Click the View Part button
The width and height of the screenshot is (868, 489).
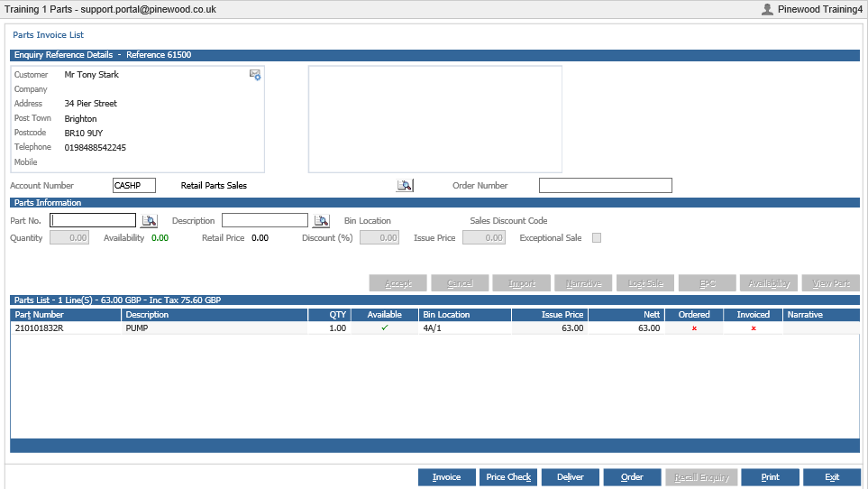click(831, 283)
